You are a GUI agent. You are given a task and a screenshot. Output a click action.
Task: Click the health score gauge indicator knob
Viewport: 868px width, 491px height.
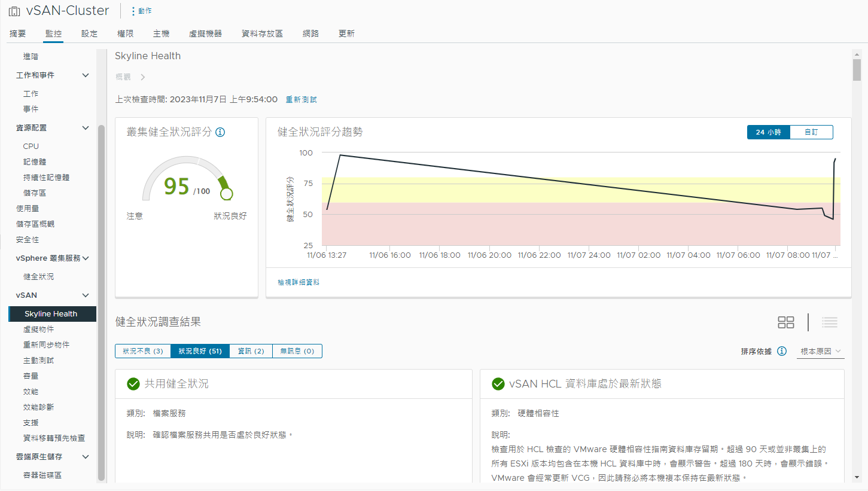226,194
